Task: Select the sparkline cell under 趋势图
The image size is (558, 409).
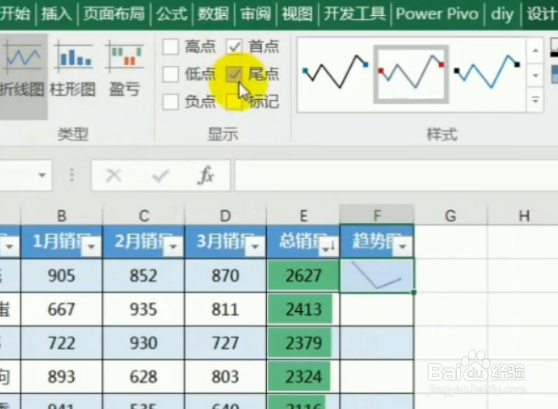Action: [x=377, y=276]
